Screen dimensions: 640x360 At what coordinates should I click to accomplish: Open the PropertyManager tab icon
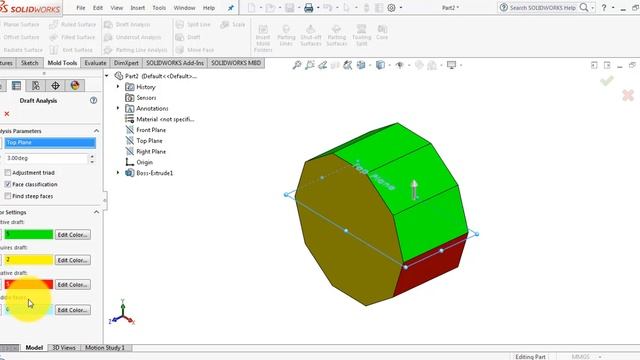coord(16,85)
